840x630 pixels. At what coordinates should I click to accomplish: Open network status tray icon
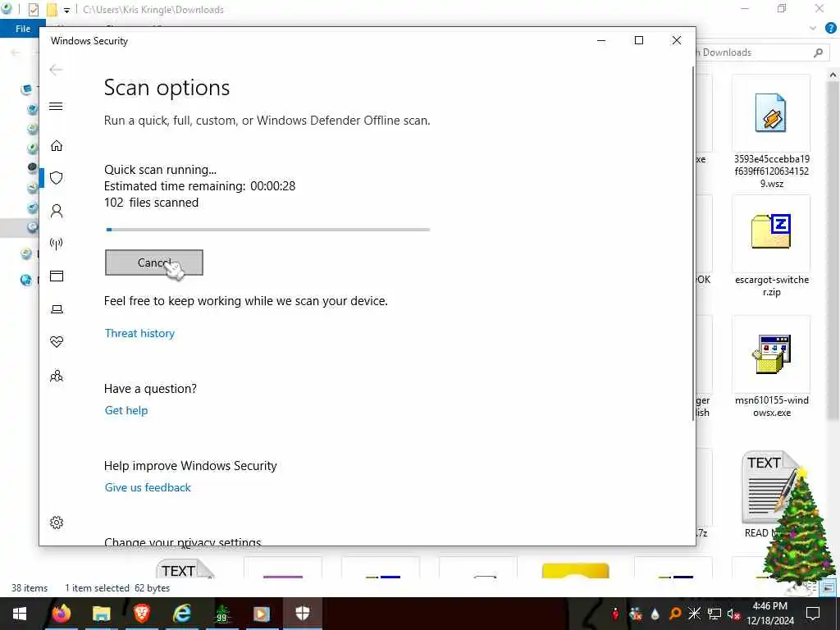714,614
